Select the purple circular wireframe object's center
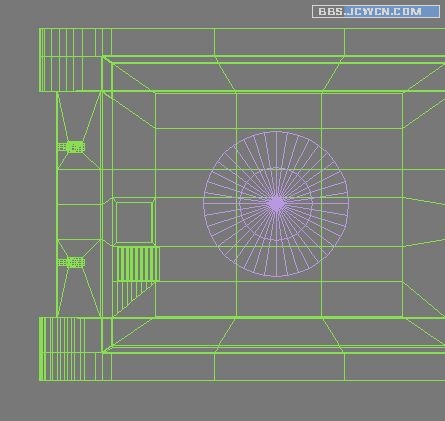Screen dimensions: 445x421 pos(276,204)
